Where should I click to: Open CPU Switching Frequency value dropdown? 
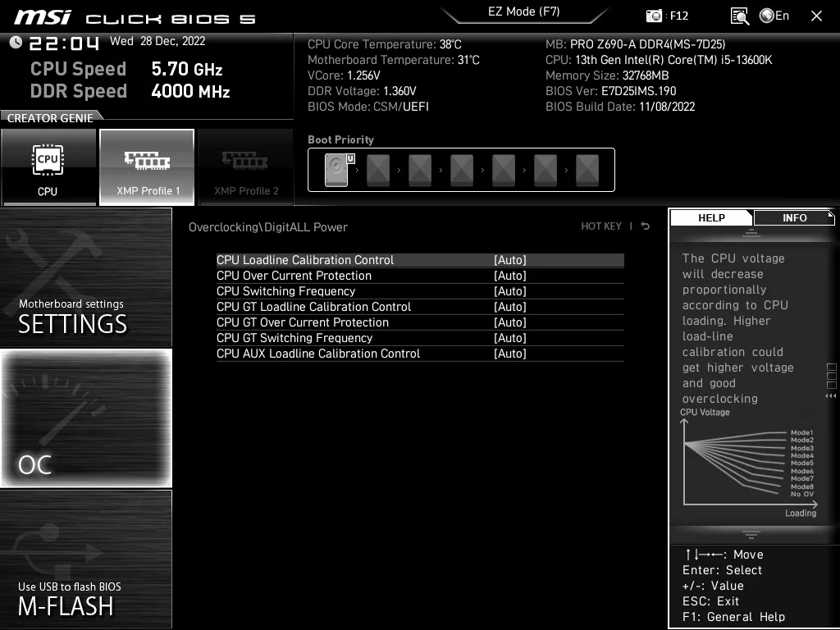[510, 291]
